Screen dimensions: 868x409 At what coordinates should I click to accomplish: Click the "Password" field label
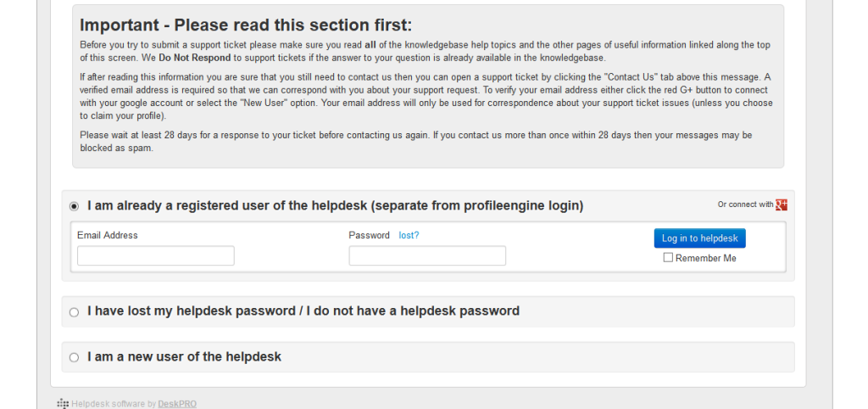(369, 235)
